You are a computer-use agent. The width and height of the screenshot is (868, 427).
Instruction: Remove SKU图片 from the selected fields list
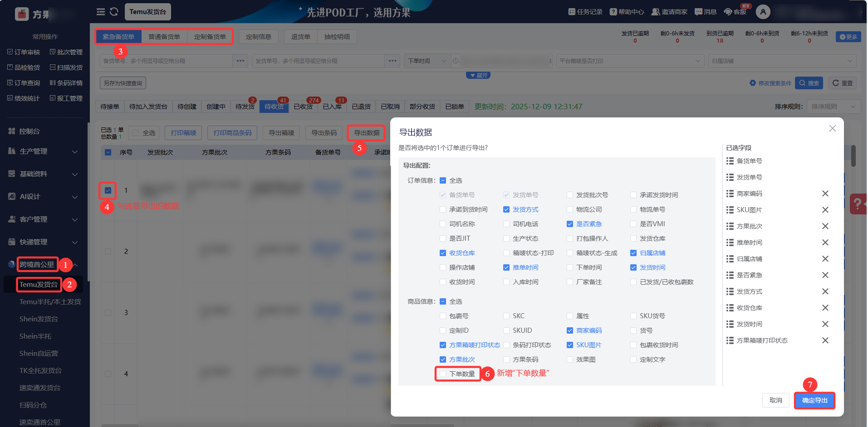pyautogui.click(x=825, y=210)
